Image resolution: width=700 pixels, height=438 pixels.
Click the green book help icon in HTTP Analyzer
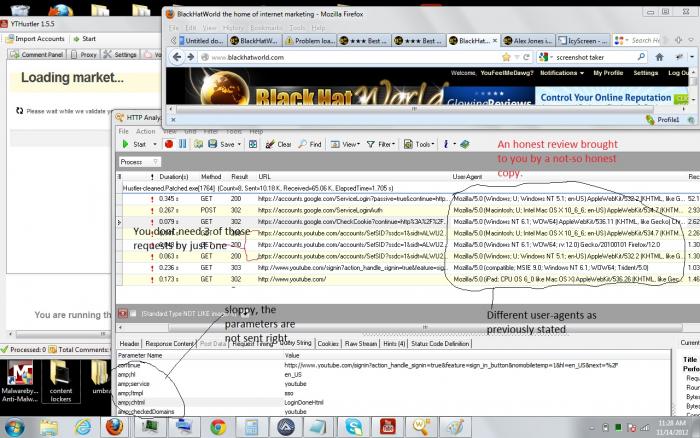[465, 144]
